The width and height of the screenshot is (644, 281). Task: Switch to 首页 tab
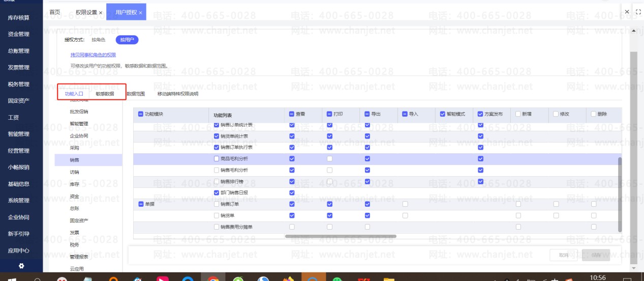pos(54,12)
